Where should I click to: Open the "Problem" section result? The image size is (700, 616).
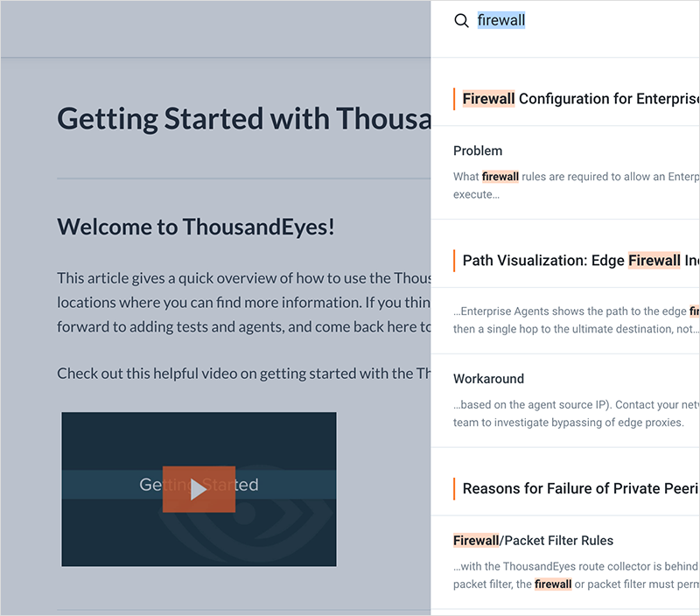(478, 150)
